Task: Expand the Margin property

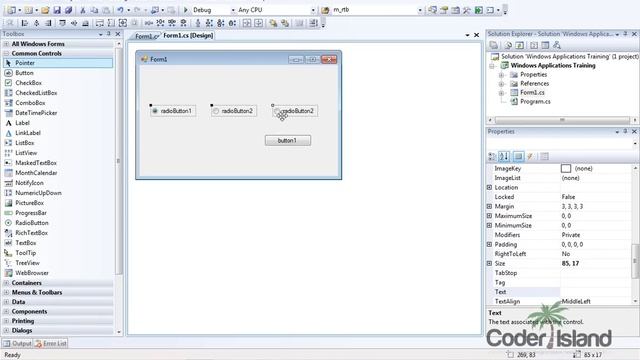Action: coord(489,207)
